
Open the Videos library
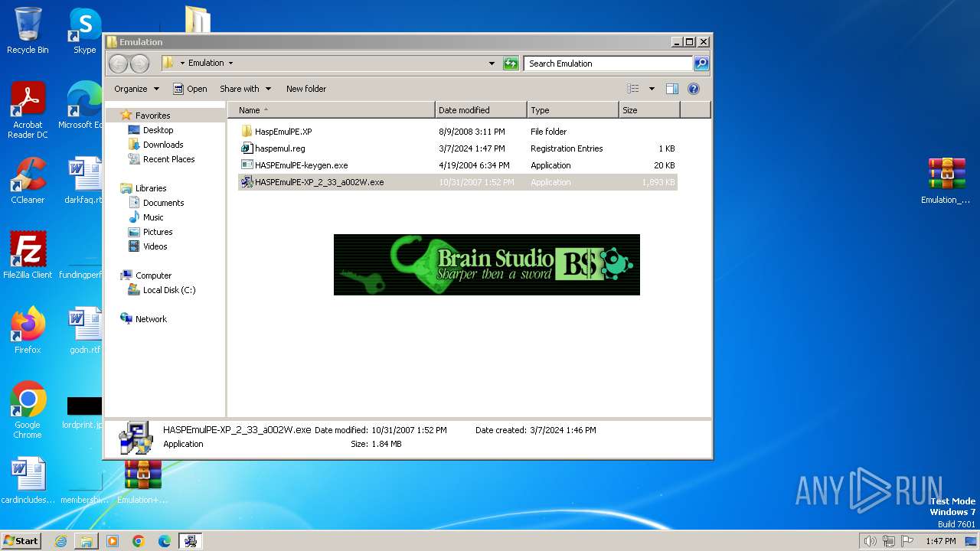tap(155, 246)
